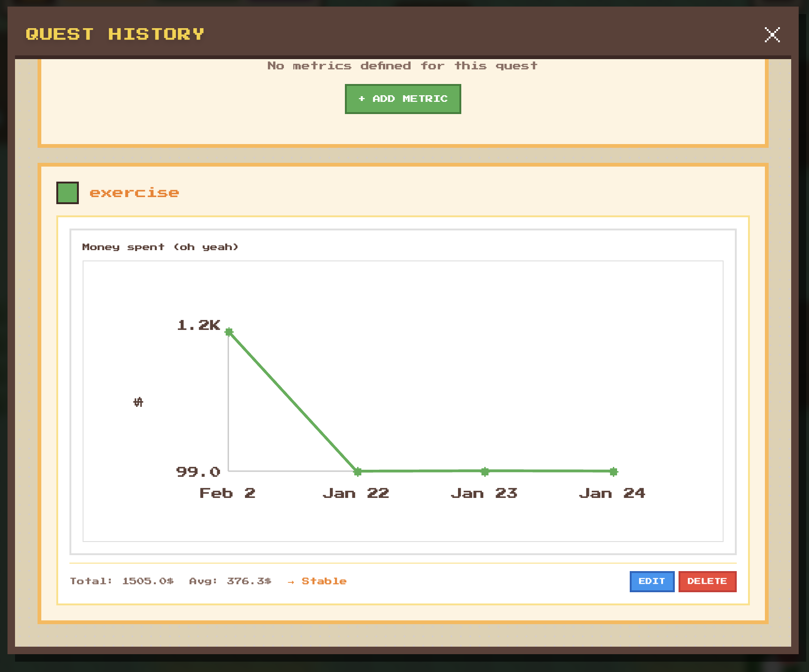This screenshot has height=672, width=809.
Task: Select the dollar sign axis symbol
Action: [138, 402]
